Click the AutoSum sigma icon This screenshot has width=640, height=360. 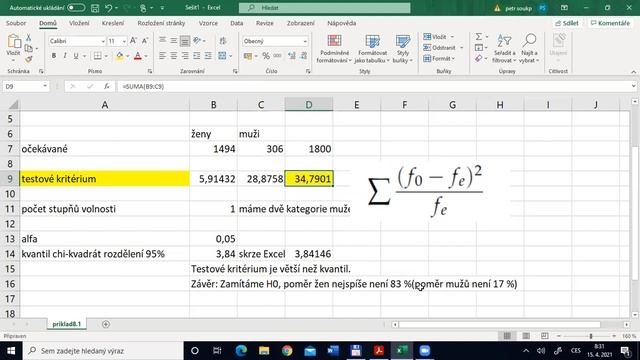[479, 37]
